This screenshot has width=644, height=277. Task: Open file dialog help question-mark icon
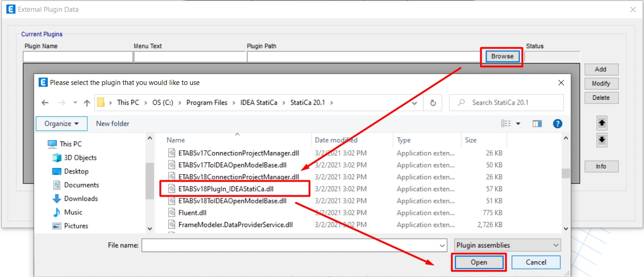point(558,124)
